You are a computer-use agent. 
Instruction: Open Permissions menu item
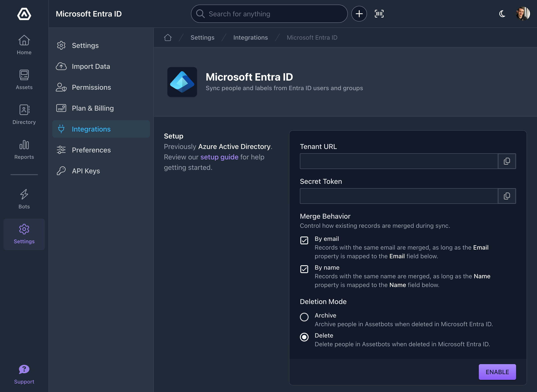click(x=101, y=87)
